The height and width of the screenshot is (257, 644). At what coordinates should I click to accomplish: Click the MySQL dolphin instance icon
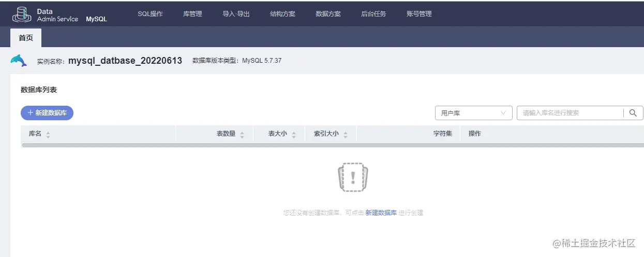click(x=19, y=61)
